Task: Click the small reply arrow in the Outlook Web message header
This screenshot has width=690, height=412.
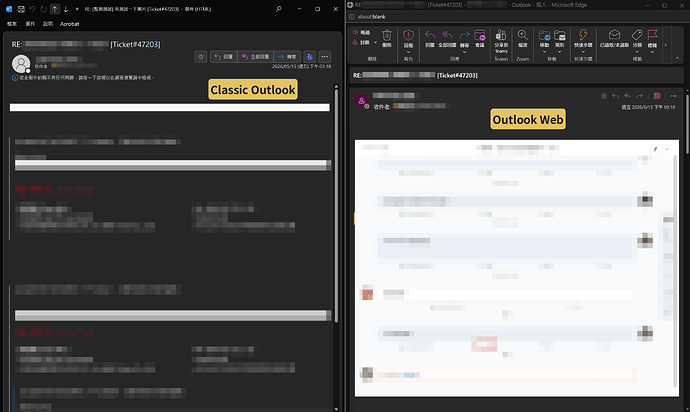Action: pos(616,96)
